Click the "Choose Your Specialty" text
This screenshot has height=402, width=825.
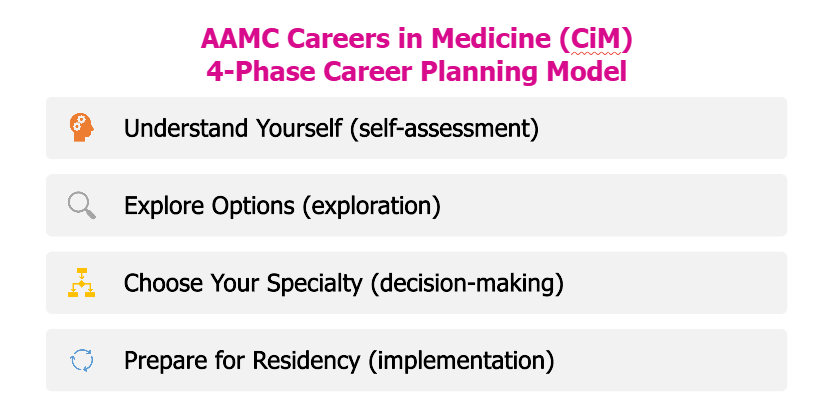pos(243,283)
